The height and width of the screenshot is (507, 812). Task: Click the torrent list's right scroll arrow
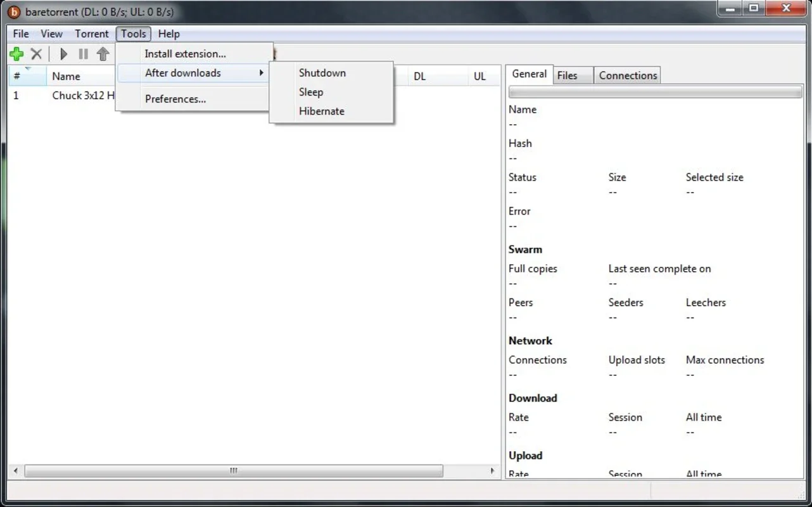click(492, 471)
